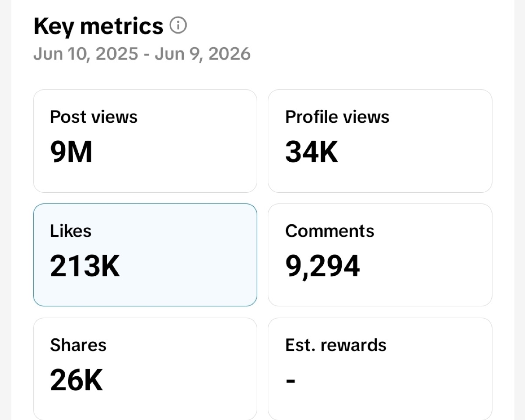
Task: Open the Comments metric card
Action: 380,255
